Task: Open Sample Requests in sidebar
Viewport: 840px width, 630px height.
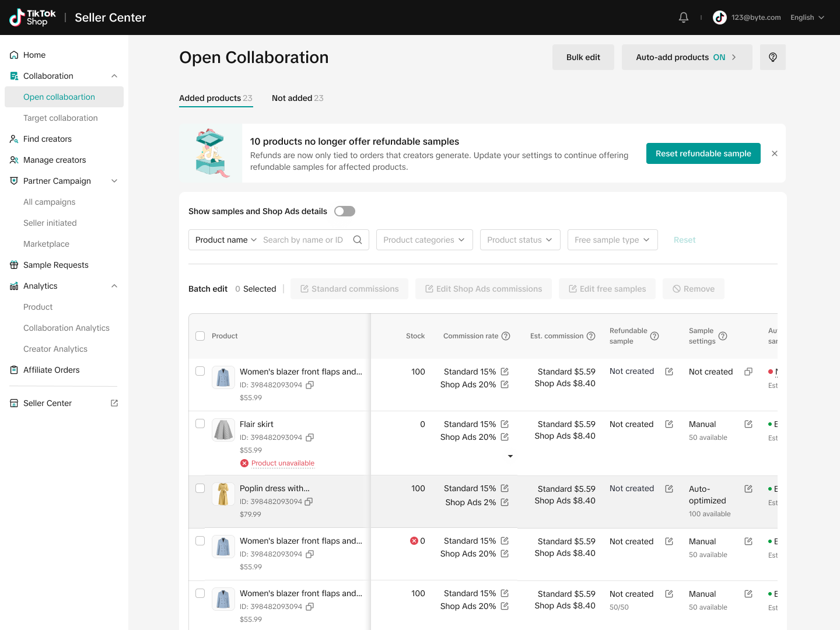Action: click(x=56, y=265)
